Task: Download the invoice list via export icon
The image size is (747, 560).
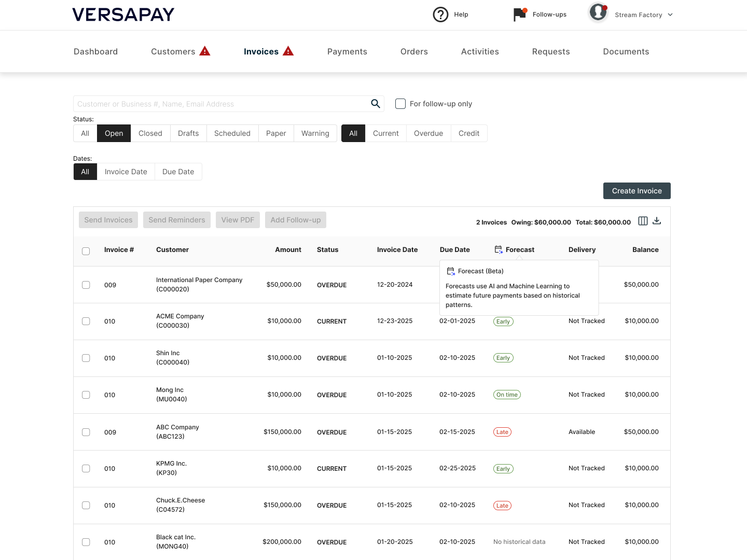Action: (x=657, y=221)
